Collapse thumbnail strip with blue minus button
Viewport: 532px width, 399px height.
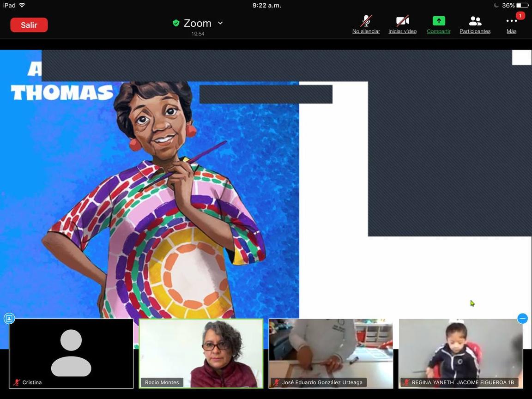pos(522,319)
